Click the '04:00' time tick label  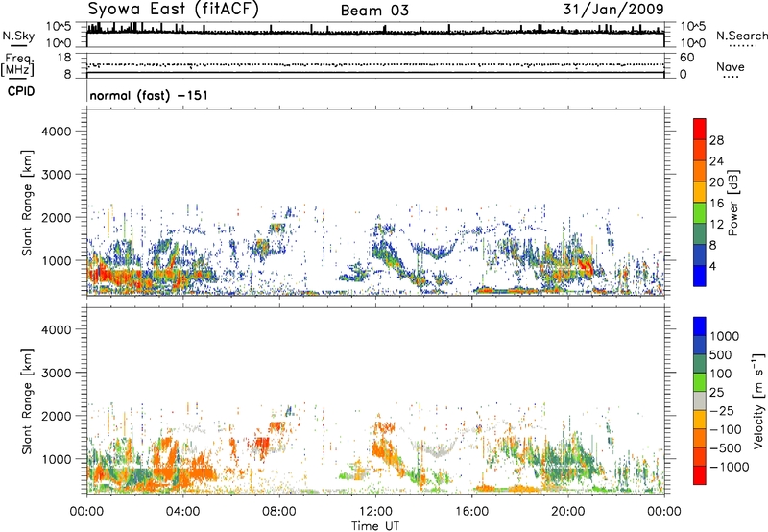(x=182, y=512)
